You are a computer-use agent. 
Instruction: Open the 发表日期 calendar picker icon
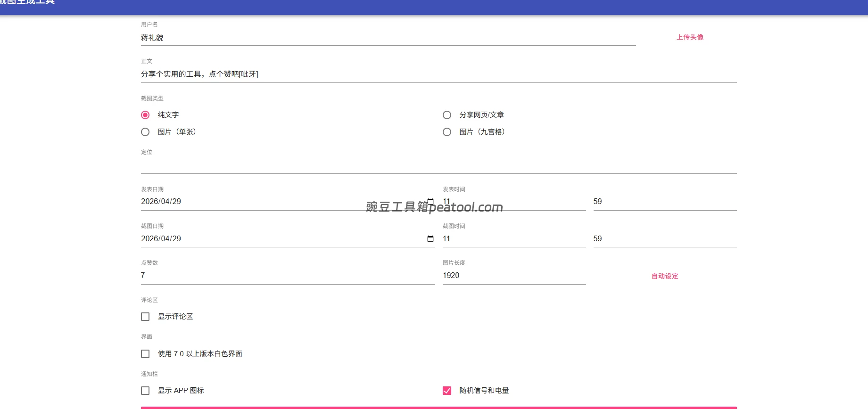click(x=430, y=202)
